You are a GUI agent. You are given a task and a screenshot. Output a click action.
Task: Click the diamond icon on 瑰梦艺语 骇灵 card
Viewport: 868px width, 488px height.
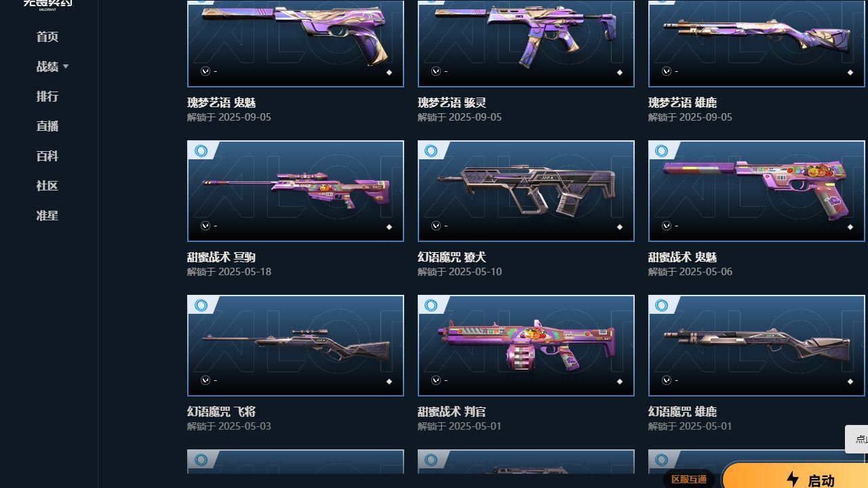(x=620, y=73)
